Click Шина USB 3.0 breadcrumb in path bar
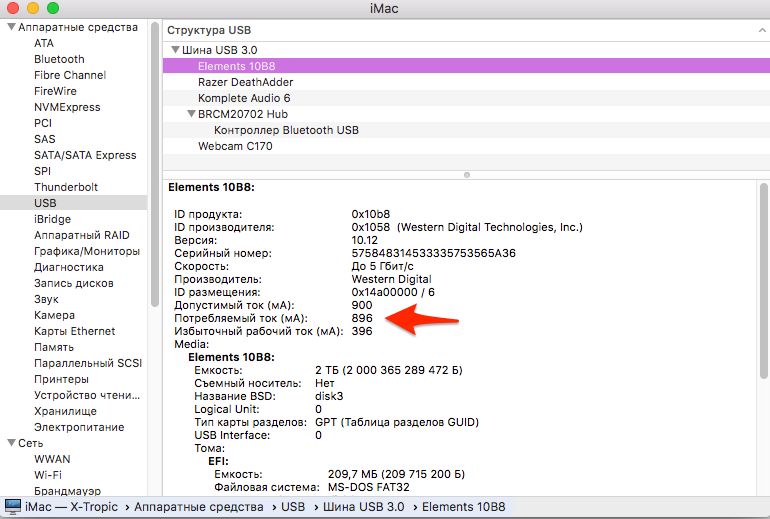Screen dimensions: 770x519 pyautogui.click(x=363, y=507)
